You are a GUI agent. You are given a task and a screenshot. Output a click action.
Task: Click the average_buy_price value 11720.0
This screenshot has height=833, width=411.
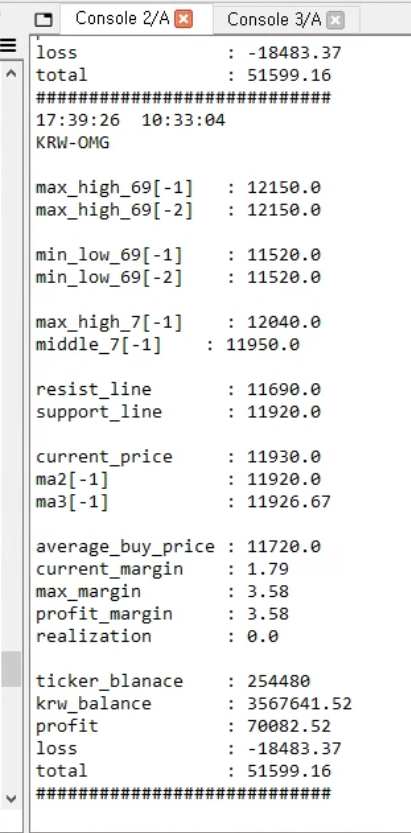[x=284, y=546]
